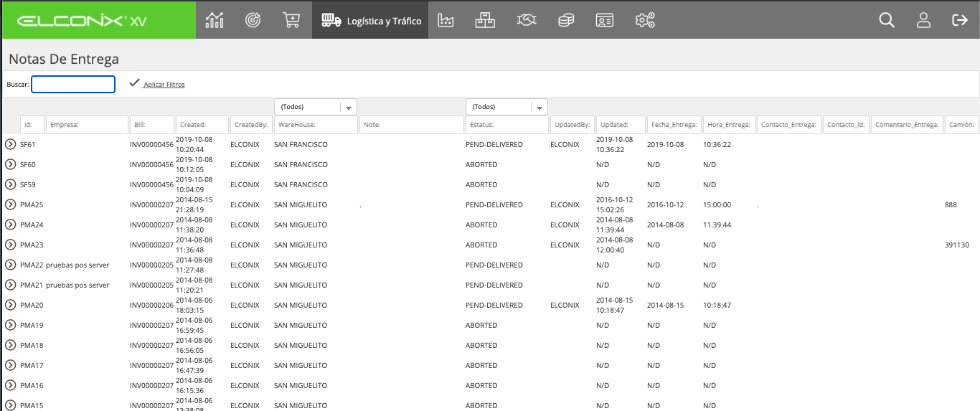
Task: Click the logout exit icon
Action: point(960,20)
